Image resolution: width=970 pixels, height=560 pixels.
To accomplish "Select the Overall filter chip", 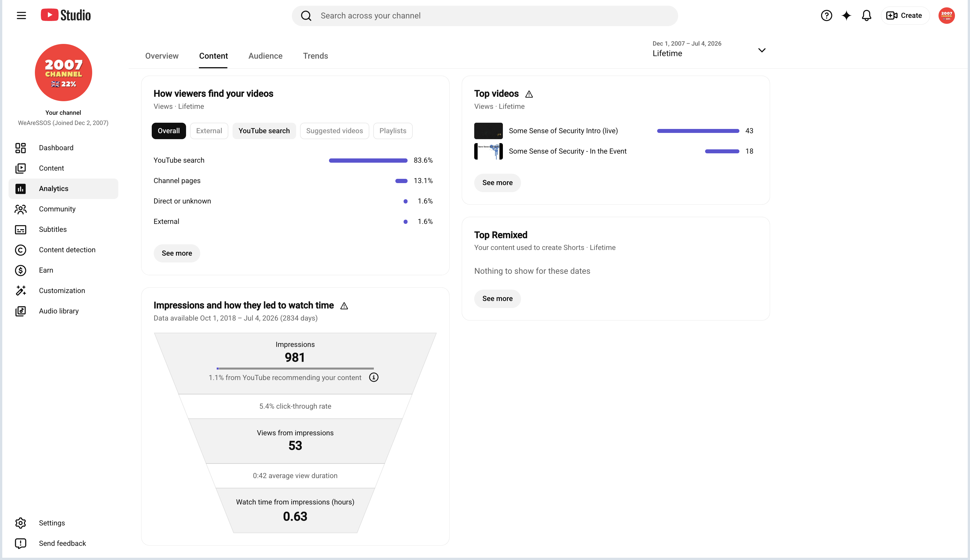I will pos(168,131).
